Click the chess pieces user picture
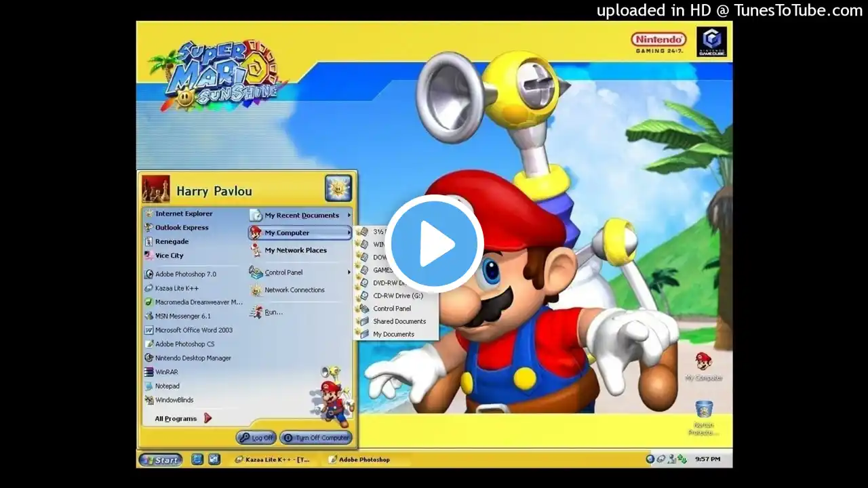The width and height of the screenshot is (868, 488). 156,189
